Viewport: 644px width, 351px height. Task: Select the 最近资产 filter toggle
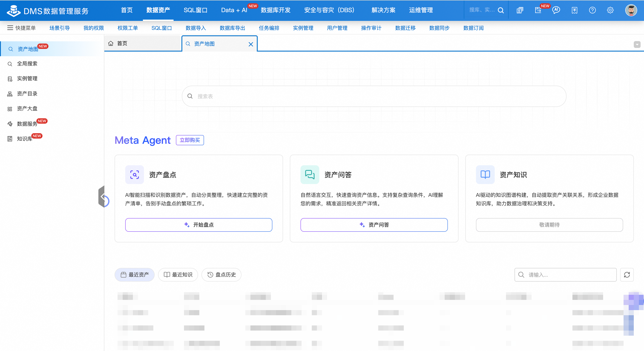coord(135,275)
